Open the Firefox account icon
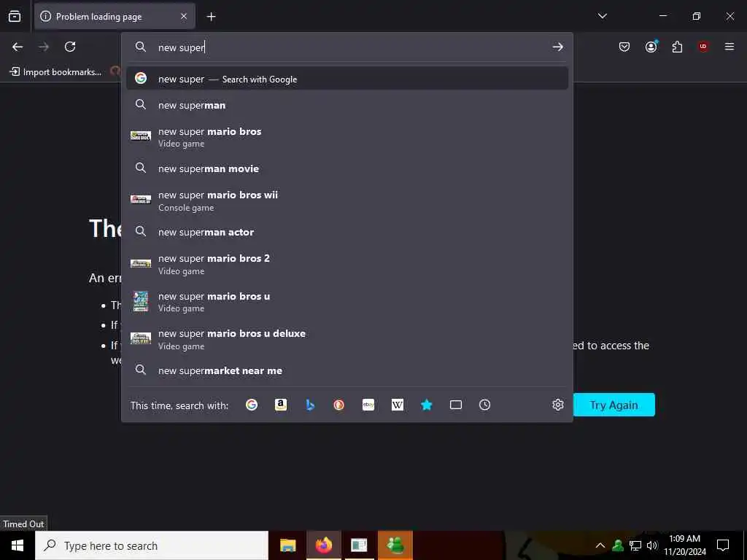 (651, 47)
